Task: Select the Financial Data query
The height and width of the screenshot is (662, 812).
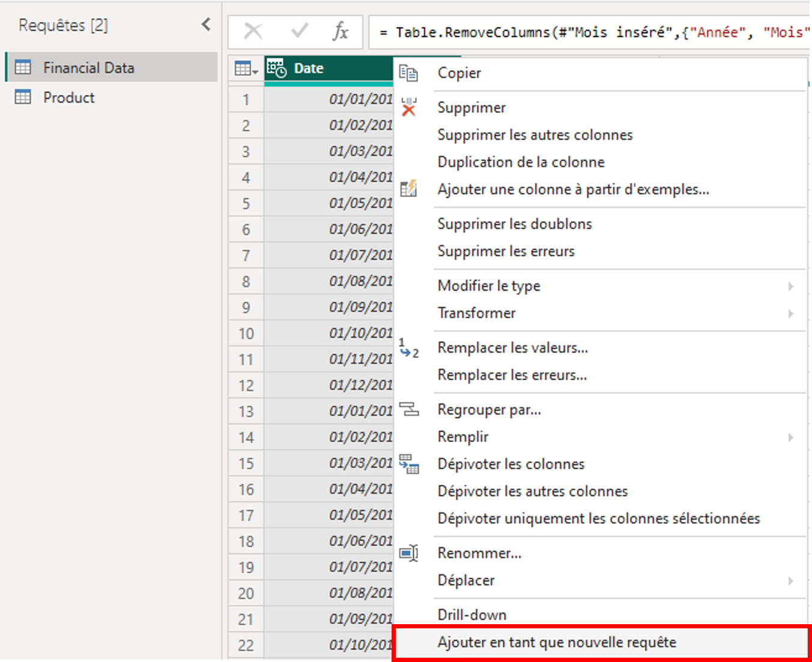Action: point(88,68)
